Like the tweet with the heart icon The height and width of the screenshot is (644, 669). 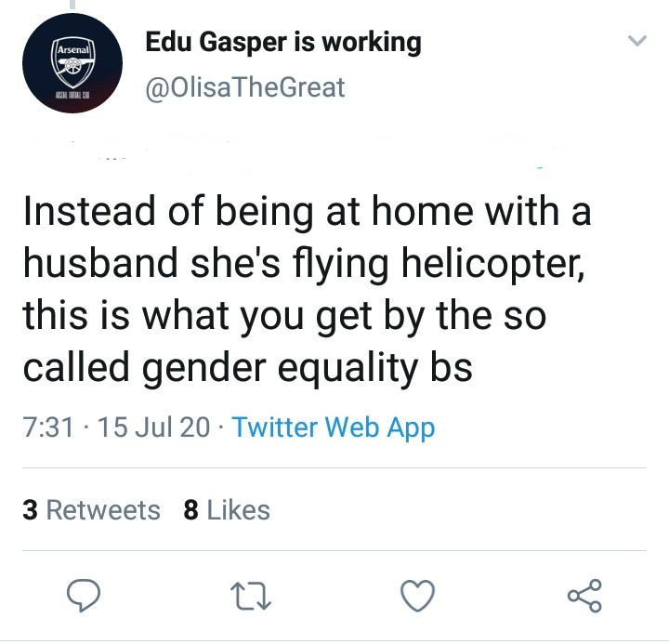(x=419, y=595)
